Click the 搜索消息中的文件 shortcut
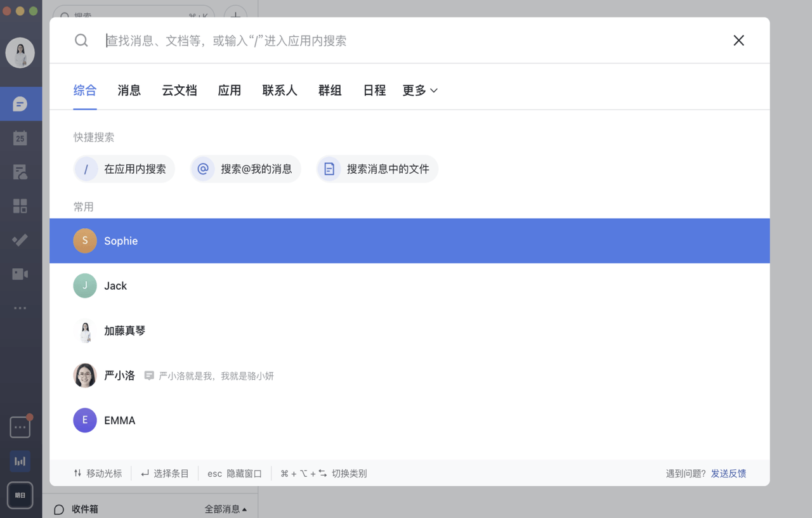 click(377, 169)
